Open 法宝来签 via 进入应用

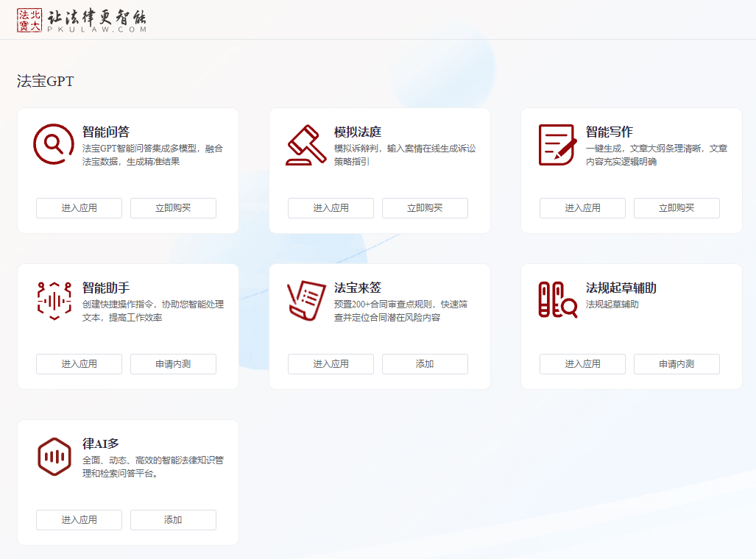coord(331,364)
